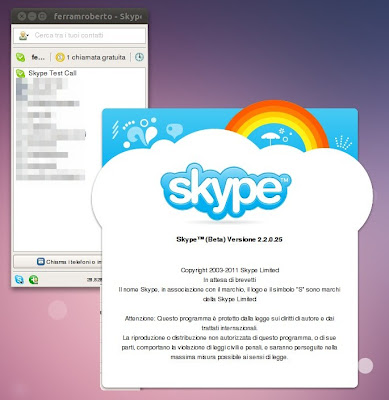Open the contact filter dropdown beside search
Screen dimensions: 389x400
pyautogui.click(x=24, y=35)
